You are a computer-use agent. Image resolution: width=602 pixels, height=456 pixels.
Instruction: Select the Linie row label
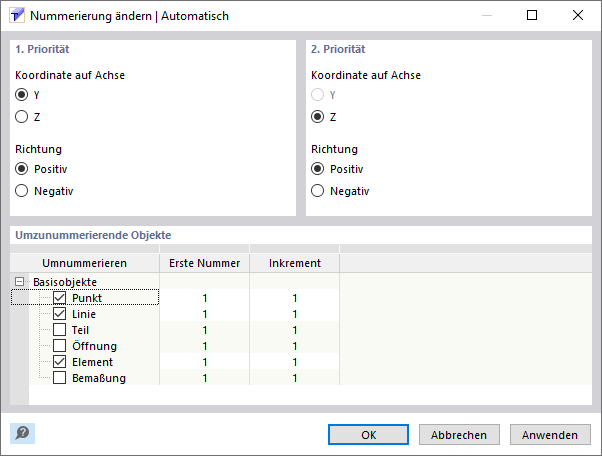coord(84,314)
